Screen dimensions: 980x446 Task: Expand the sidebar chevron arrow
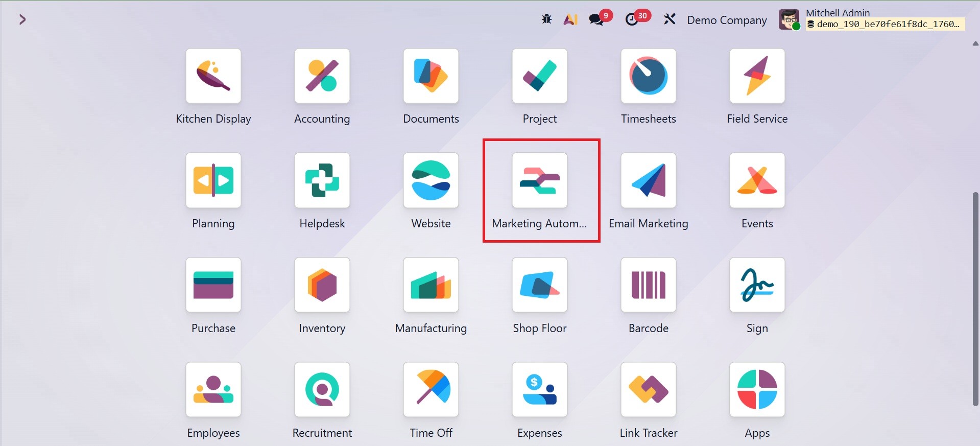pyautogui.click(x=22, y=19)
